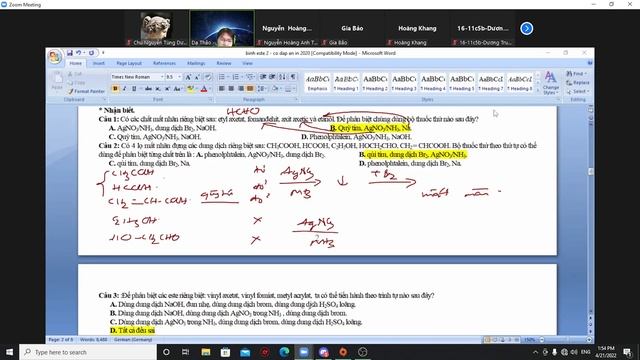
Task: Center the paragraph text
Action: click(x=231, y=89)
